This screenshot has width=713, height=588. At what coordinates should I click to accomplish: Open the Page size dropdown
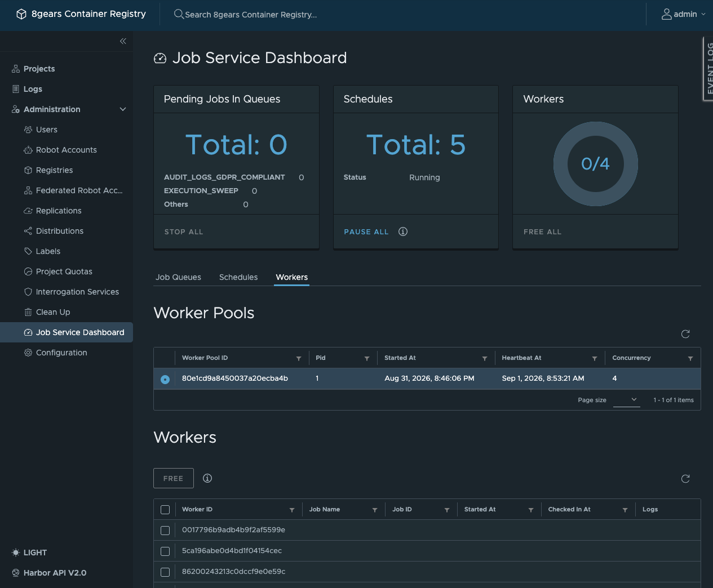click(627, 400)
